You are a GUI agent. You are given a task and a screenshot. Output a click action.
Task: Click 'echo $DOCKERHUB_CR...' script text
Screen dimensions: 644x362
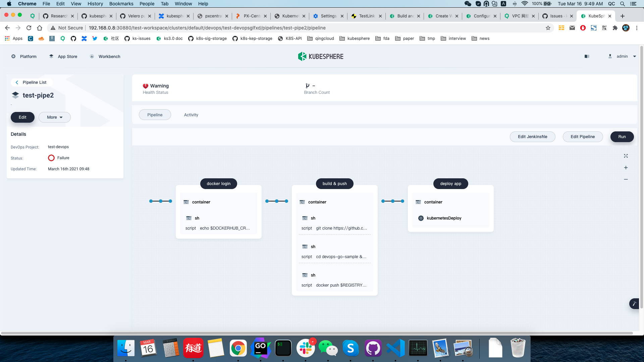[x=225, y=228]
